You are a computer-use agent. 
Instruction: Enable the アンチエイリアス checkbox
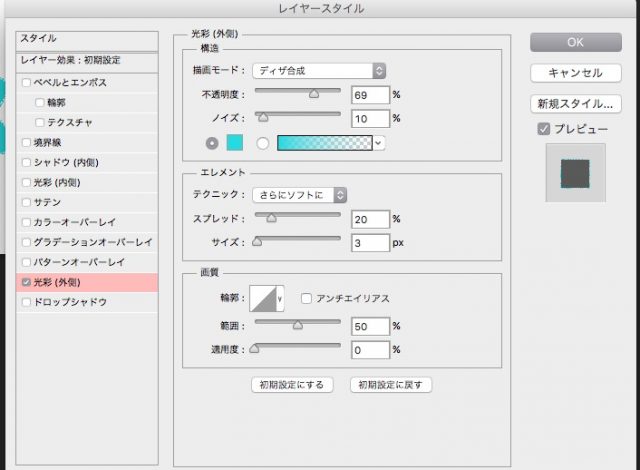(306, 298)
